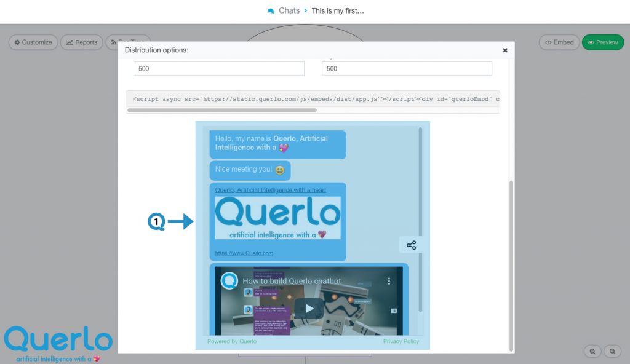Click the Chats breadcrumb link
This screenshot has height=364, width=630.
click(x=289, y=11)
